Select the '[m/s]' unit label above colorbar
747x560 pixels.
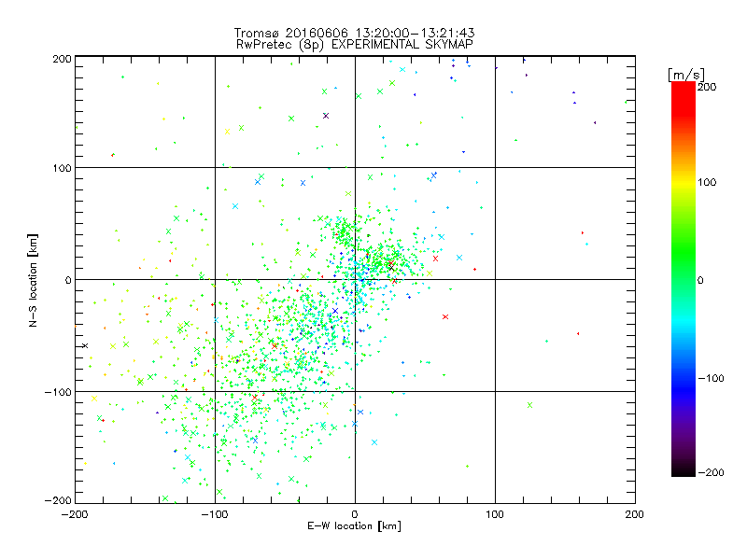(686, 75)
